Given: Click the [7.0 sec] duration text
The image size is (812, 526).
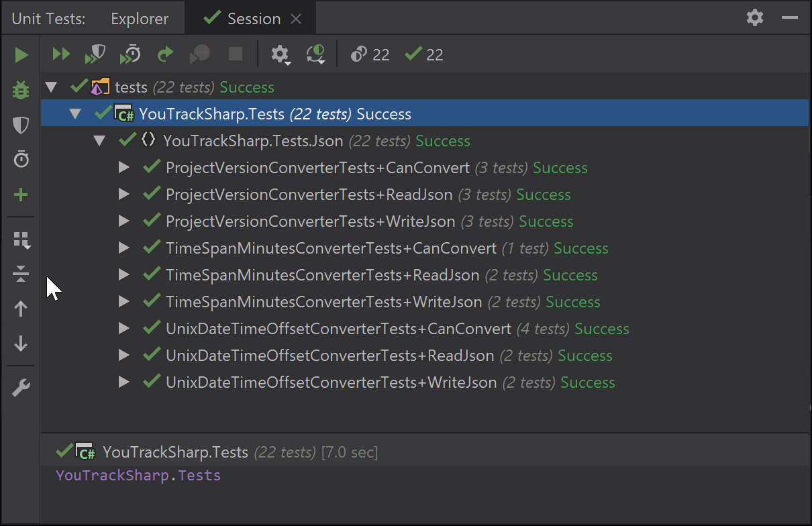Looking at the screenshot, I should (x=350, y=452).
